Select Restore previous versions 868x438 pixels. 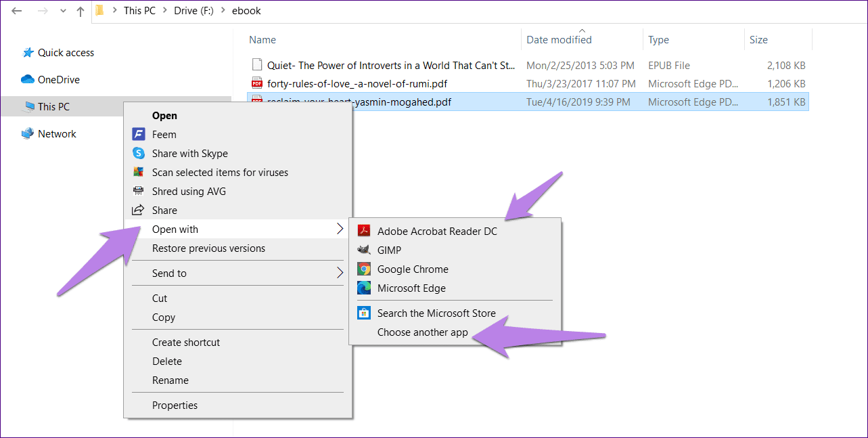click(x=208, y=248)
